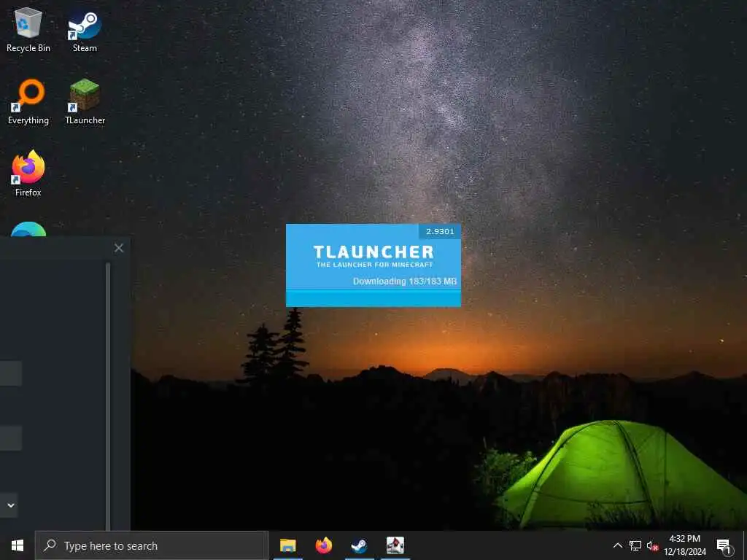The image size is (747, 560).
Task: Click the Downloading 183/183 MB status text
Action: tap(404, 281)
